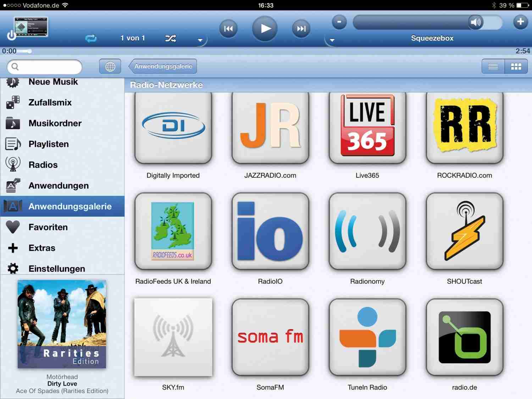Image resolution: width=532 pixels, height=399 pixels.
Task: Click the Ace Of Spades (Rarities Edition) text
Action: (62, 391)
